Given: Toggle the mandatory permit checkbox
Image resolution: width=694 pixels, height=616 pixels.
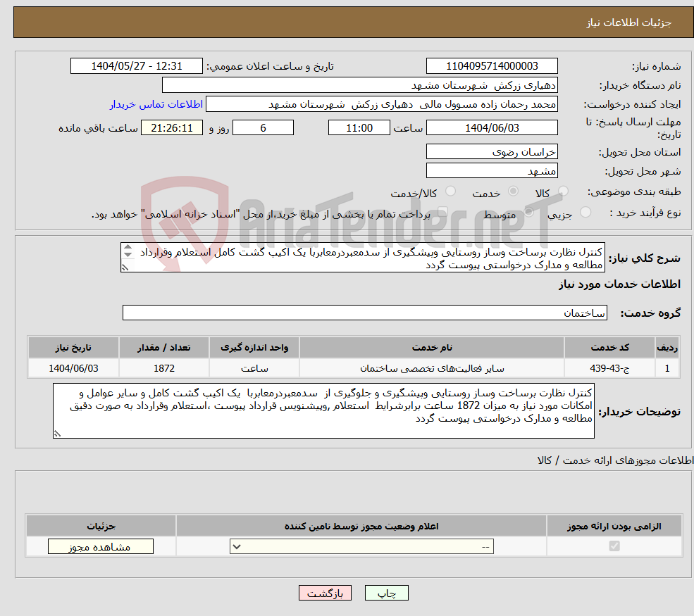Looking at the screenshot, I should 614,546.
